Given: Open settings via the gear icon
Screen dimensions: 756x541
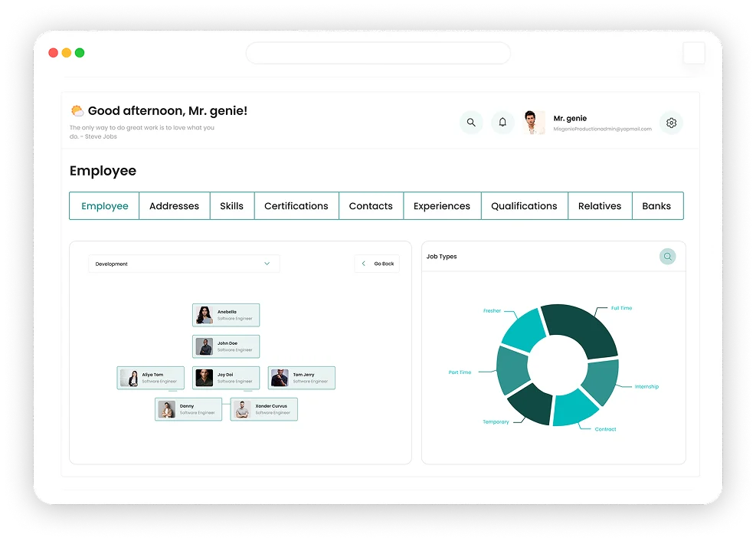Looking at the screenshot, I should [671, 123].
